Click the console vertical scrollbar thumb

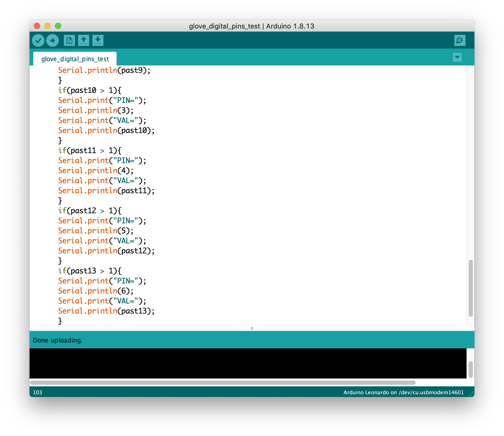(x=470, y=369)
